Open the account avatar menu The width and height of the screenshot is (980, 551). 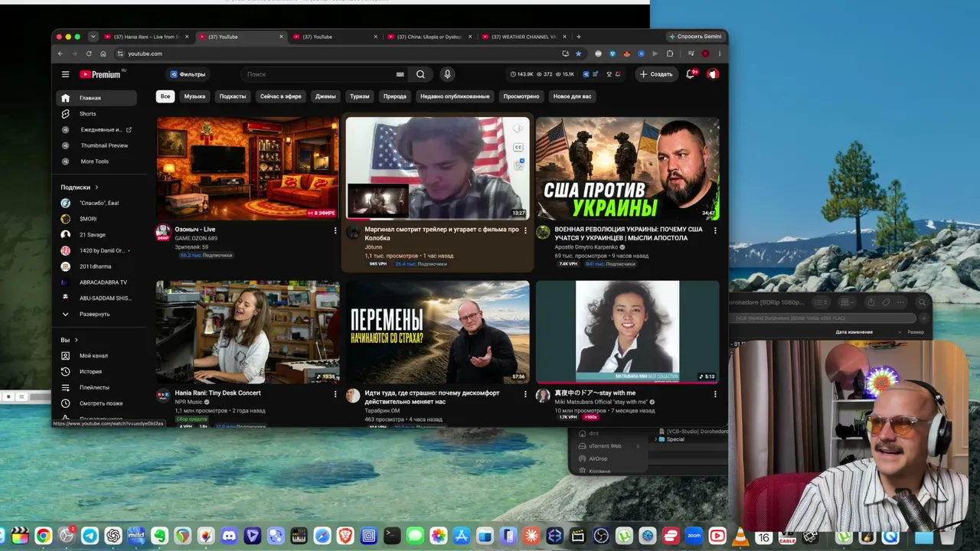coord(713,74)
